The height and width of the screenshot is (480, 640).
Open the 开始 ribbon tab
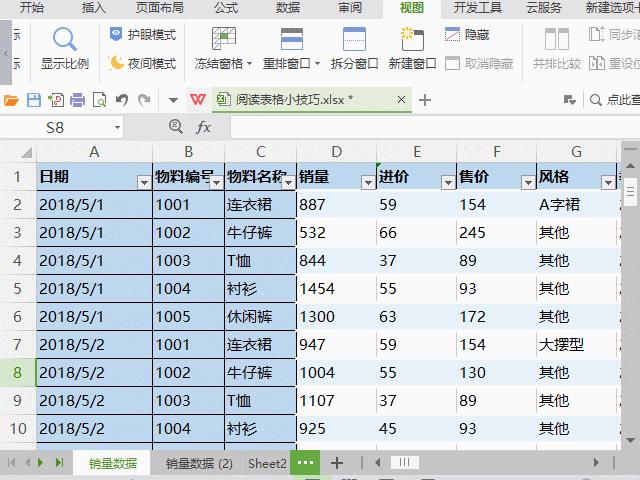tap(31, 7)
